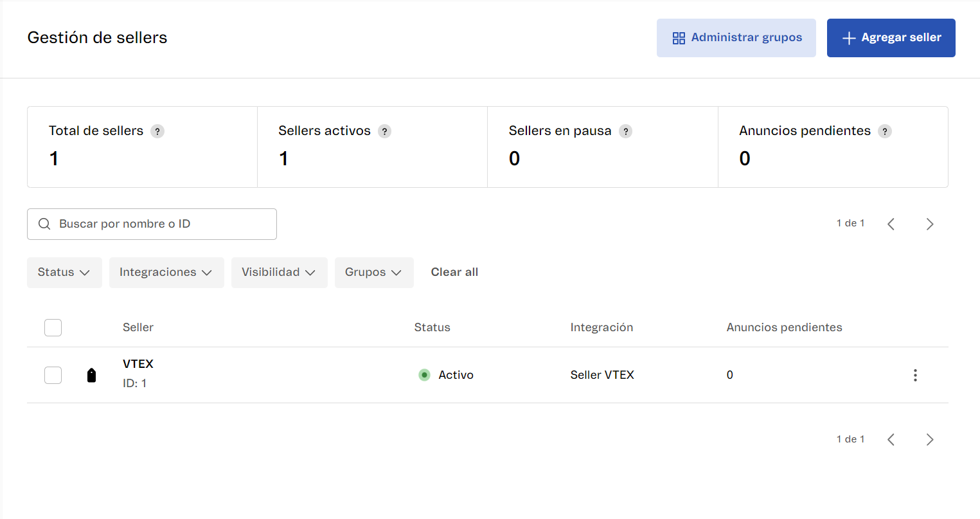Viewport: 980px width, 519px height.
Task: Go to next page using top pagination arrow
Action: (x=929, y=224)
